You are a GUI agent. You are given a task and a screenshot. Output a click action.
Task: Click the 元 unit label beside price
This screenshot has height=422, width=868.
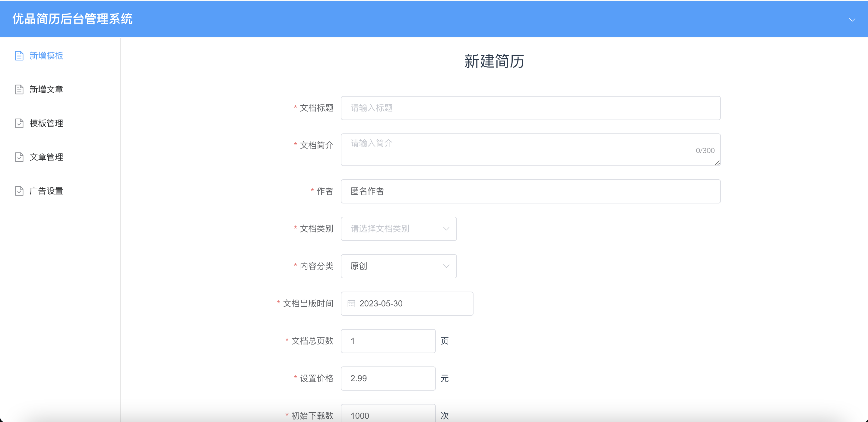pos(445,379)
